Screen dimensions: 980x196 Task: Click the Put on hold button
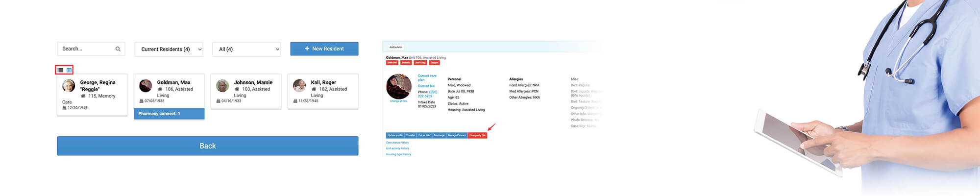point(424,135)
